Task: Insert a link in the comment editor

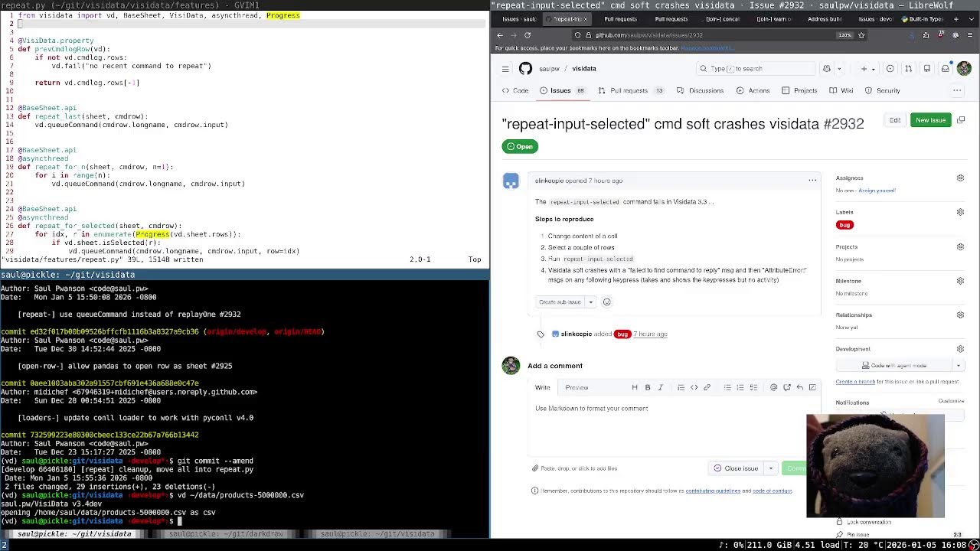Action: click(707, 387)
